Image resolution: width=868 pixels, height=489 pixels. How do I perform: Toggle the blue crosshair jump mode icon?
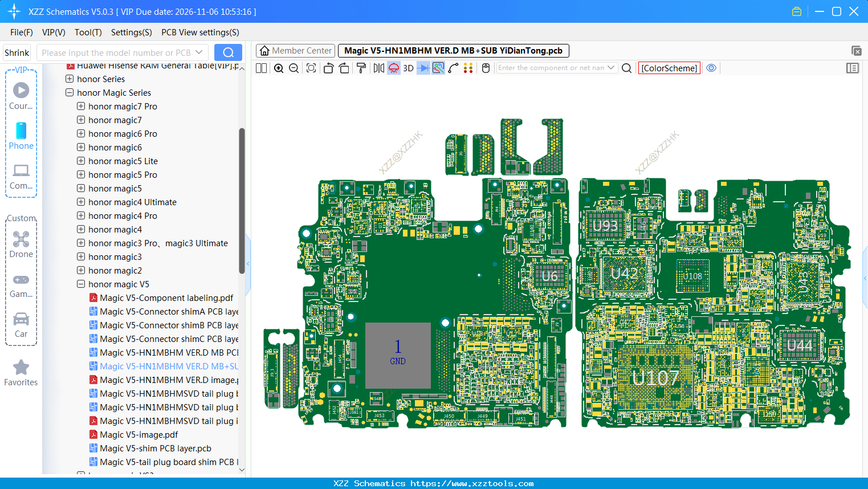423,68
